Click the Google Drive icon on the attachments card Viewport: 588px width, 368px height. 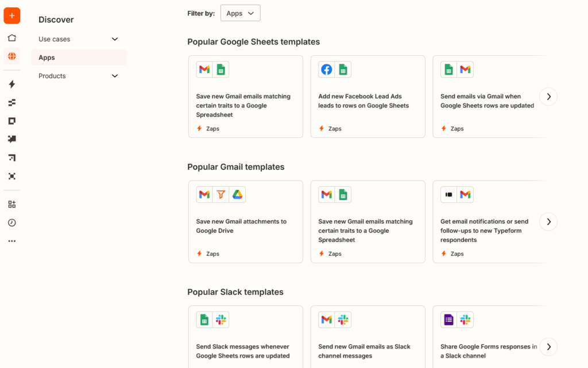click(x=237, y=194)
